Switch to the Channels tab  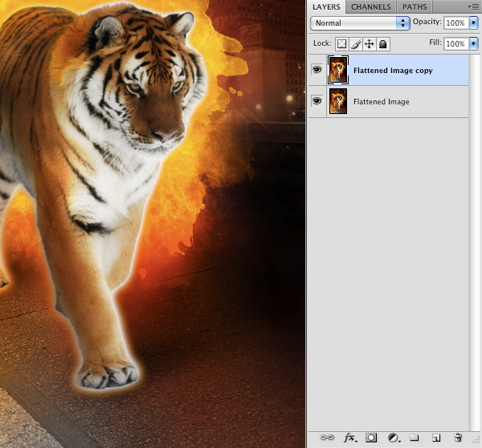tap(370, 6)
